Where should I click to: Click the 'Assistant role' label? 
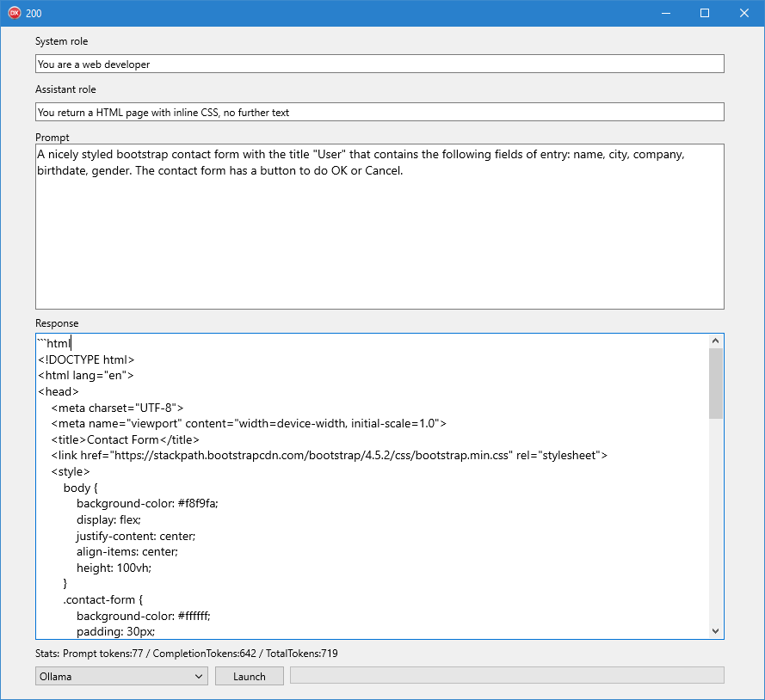pos(65,89)
